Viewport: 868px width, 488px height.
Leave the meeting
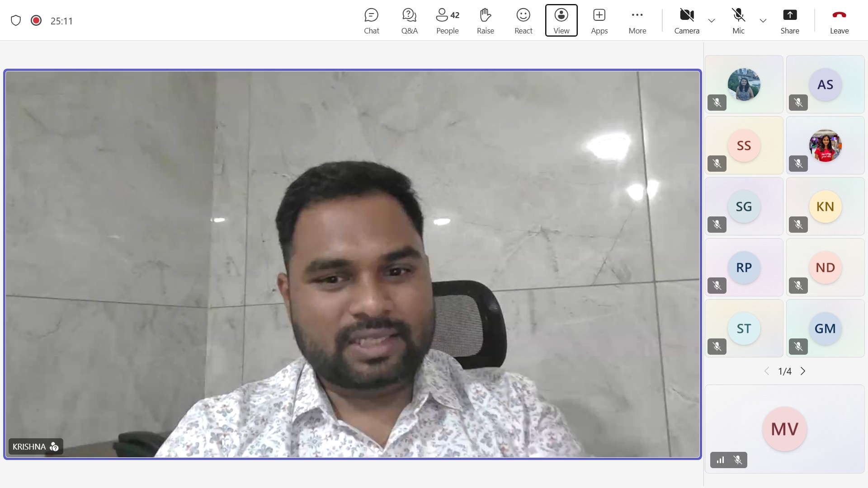(839, 21)
